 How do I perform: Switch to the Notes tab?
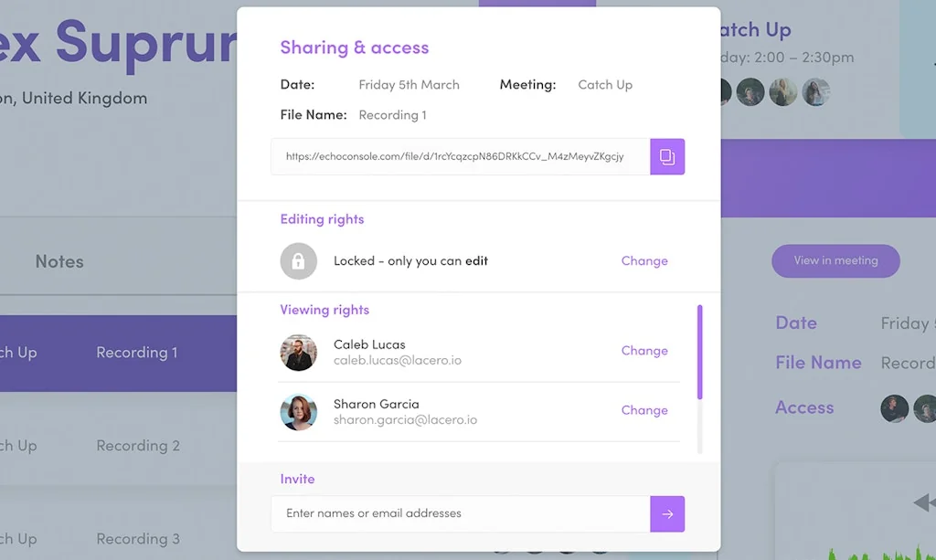click(58, 261)
